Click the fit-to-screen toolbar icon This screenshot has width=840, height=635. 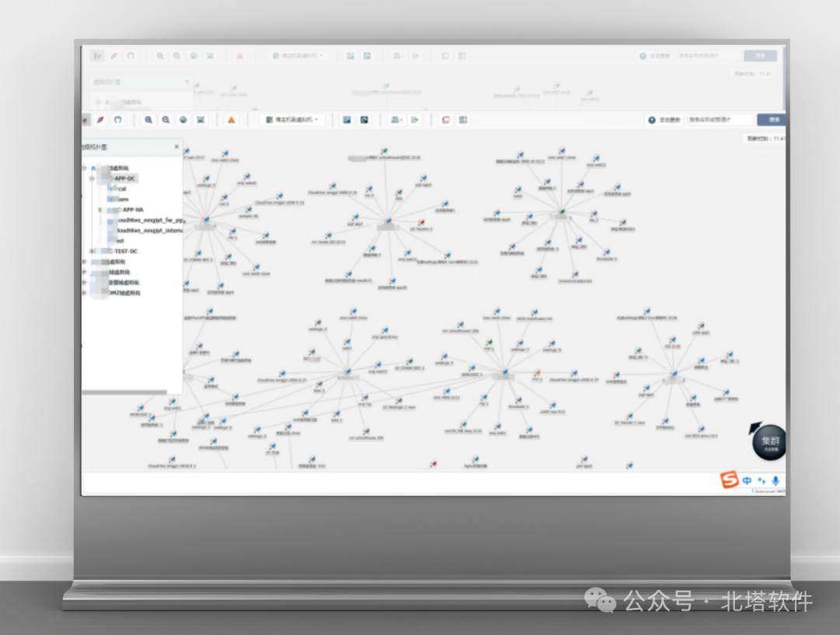click(201, 120)
